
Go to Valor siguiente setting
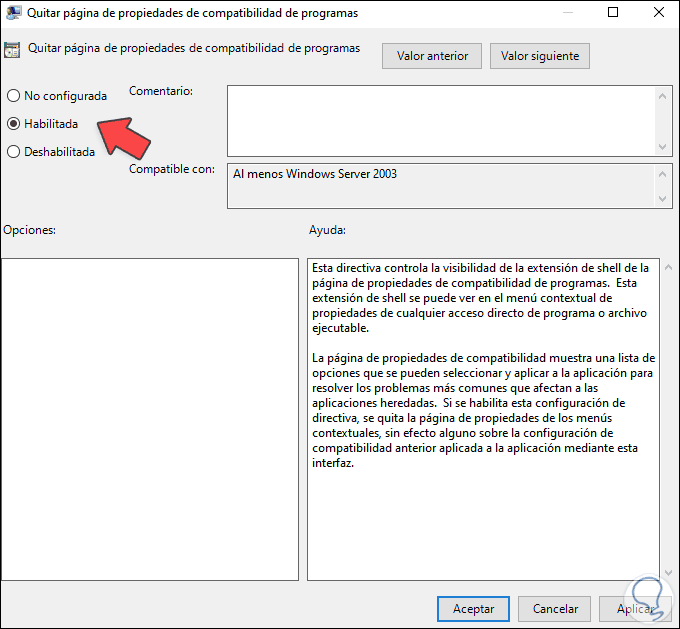point(540,56)
